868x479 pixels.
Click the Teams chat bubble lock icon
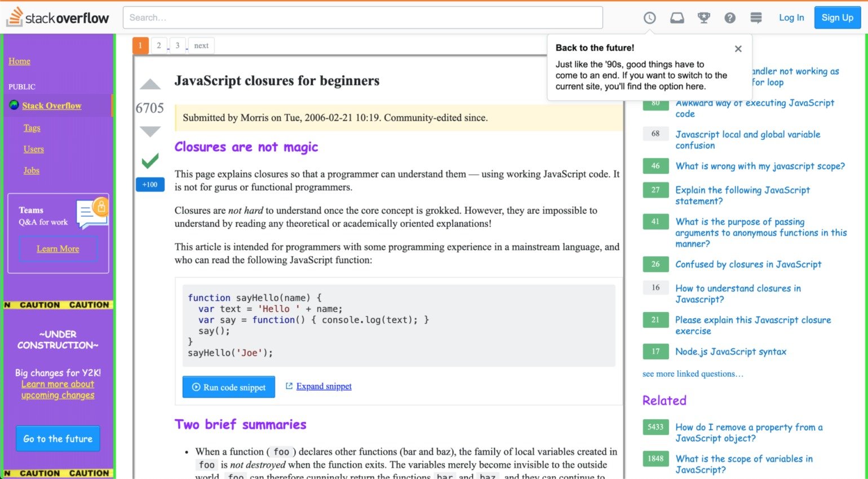point(92,213)
